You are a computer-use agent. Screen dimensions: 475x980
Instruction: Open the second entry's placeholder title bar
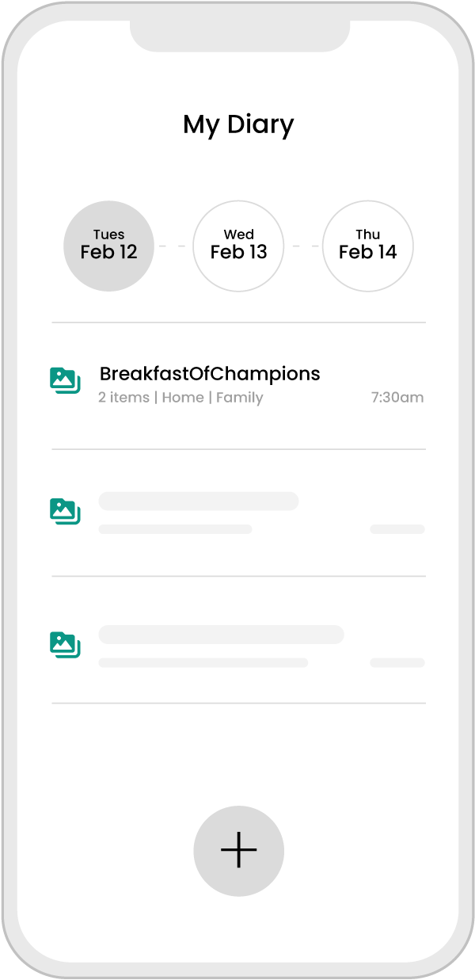[198, 501]
